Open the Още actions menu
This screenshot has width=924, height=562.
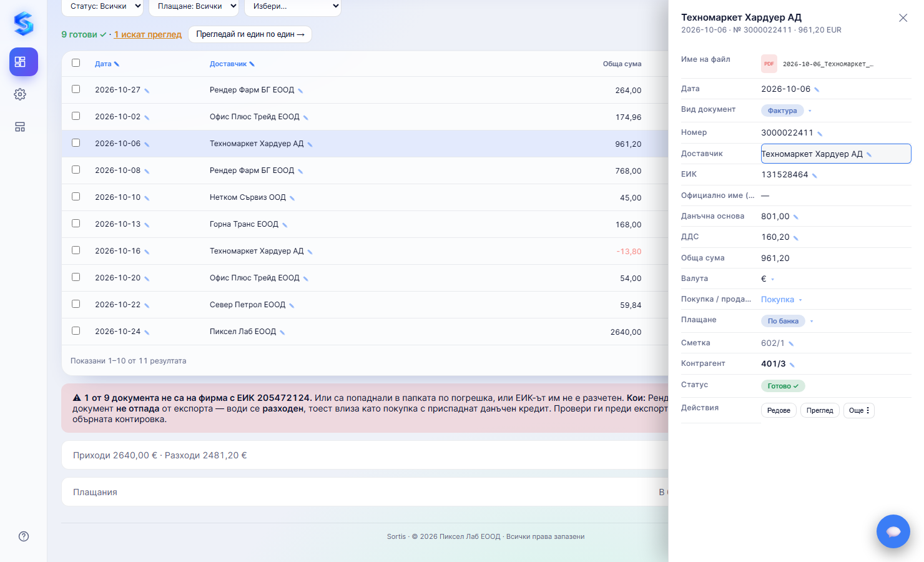click(x=859, y=410)
